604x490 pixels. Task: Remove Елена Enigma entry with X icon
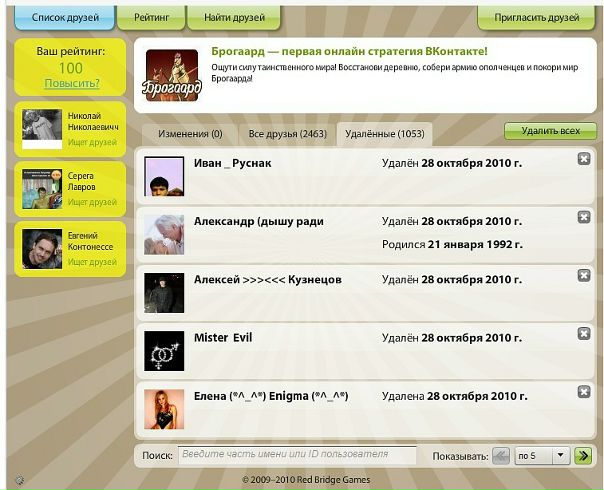(584, 389)
